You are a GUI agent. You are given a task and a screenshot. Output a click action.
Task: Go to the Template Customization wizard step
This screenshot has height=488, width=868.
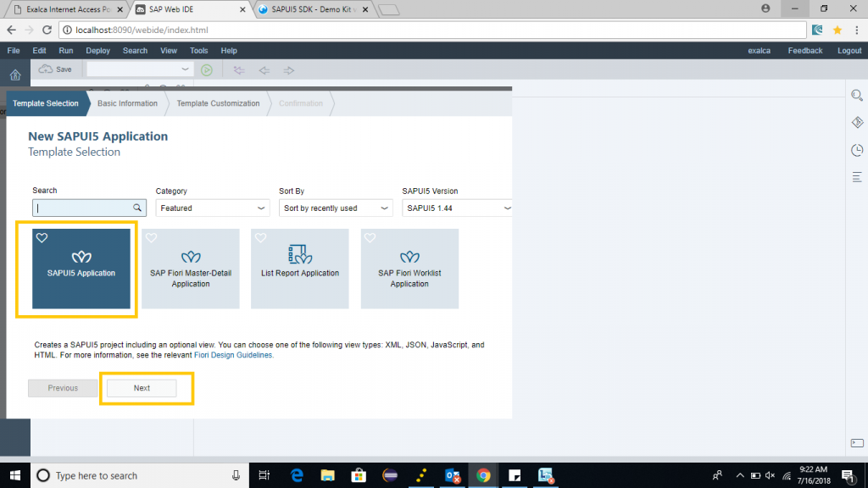[x=218, y=103]
